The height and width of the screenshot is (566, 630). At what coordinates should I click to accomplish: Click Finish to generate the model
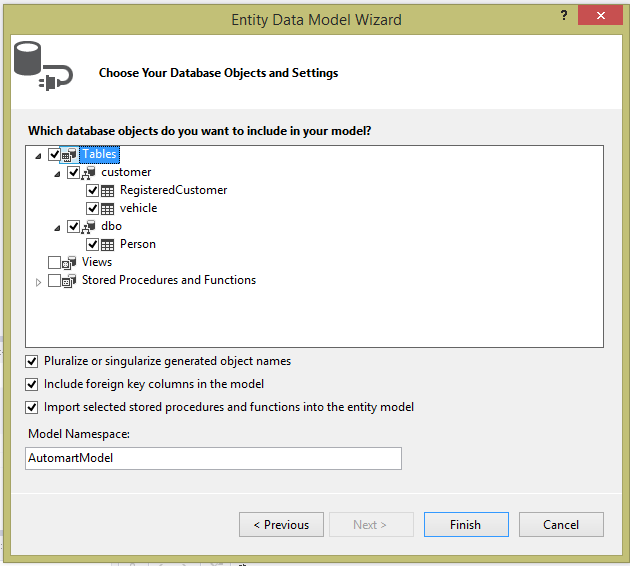point(466,525)
